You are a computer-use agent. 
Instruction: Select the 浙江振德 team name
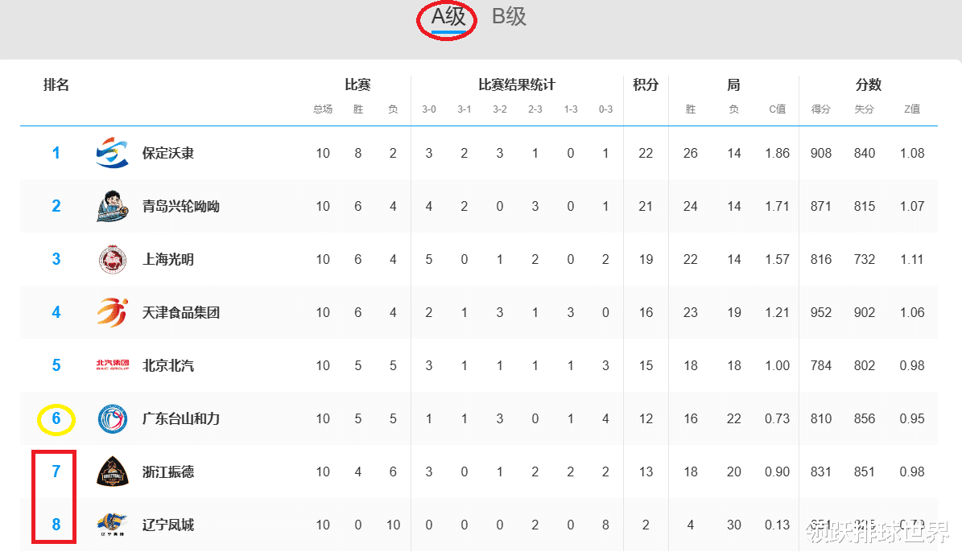click(x=168, y=471)
